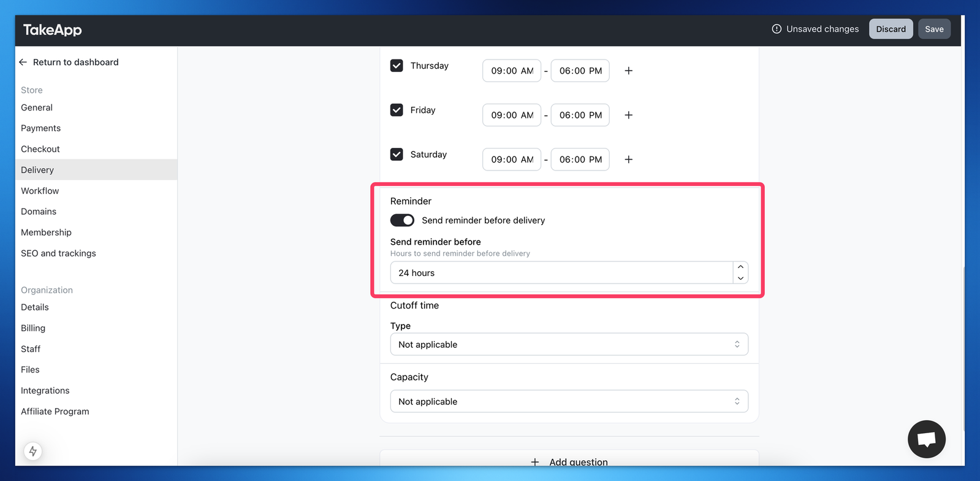This screenshot has width=980, height=481.
Task: Click the lightning bolt icon in the sidebar
Action: point(33,452)
